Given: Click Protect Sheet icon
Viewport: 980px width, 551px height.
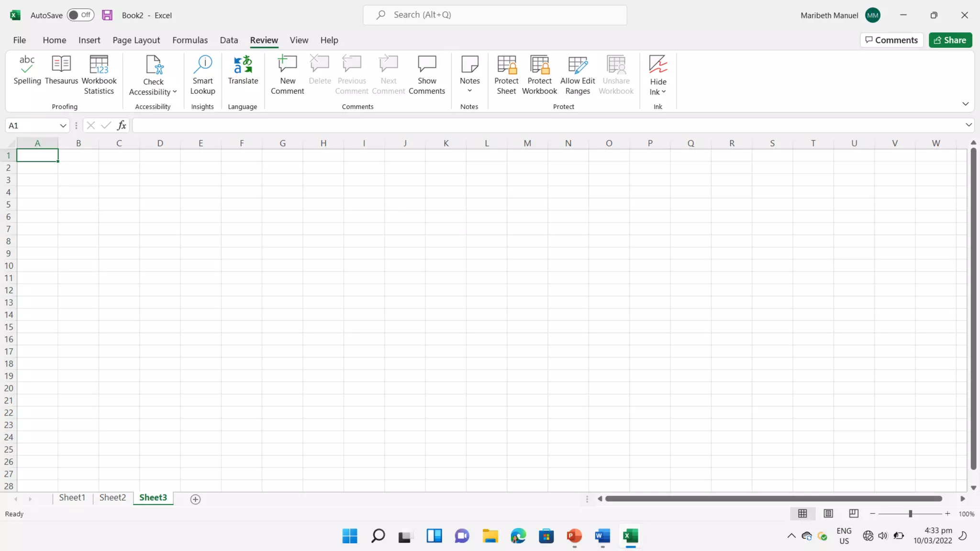Looking at the screenshot, I should tap(506, 65).
